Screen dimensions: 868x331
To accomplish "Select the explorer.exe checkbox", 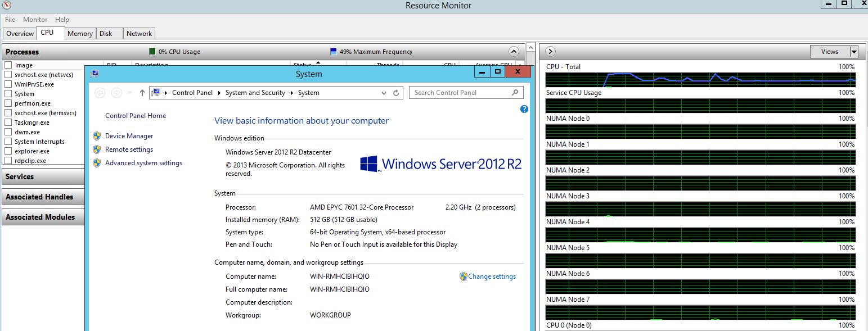I will (8, 151).
